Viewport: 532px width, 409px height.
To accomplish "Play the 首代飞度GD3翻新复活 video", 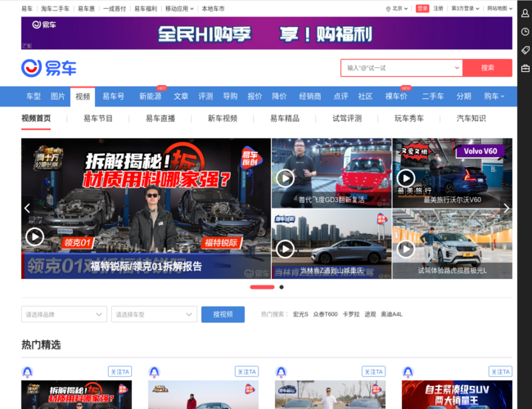I will click(285, 178).
